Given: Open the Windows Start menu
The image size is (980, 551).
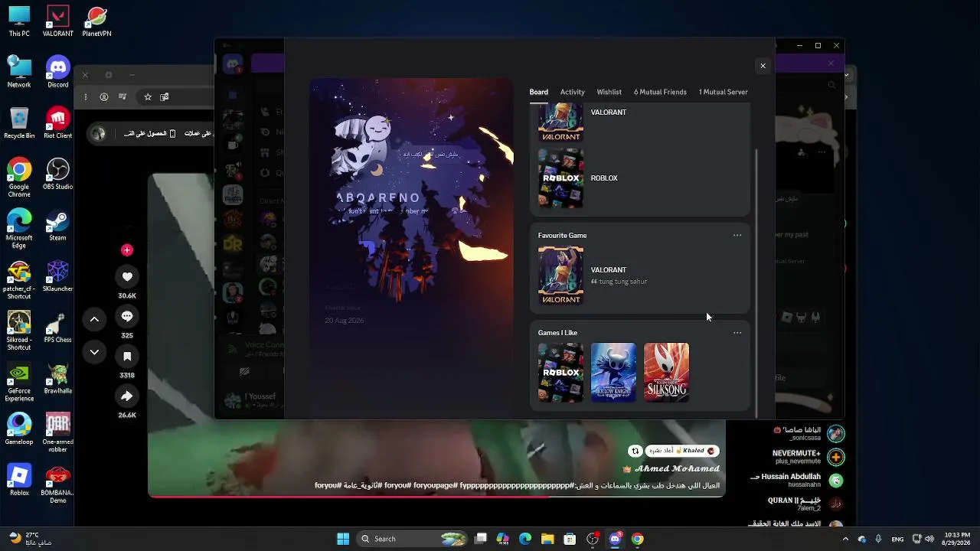Looking at the screenshot, I should (343, 539).
